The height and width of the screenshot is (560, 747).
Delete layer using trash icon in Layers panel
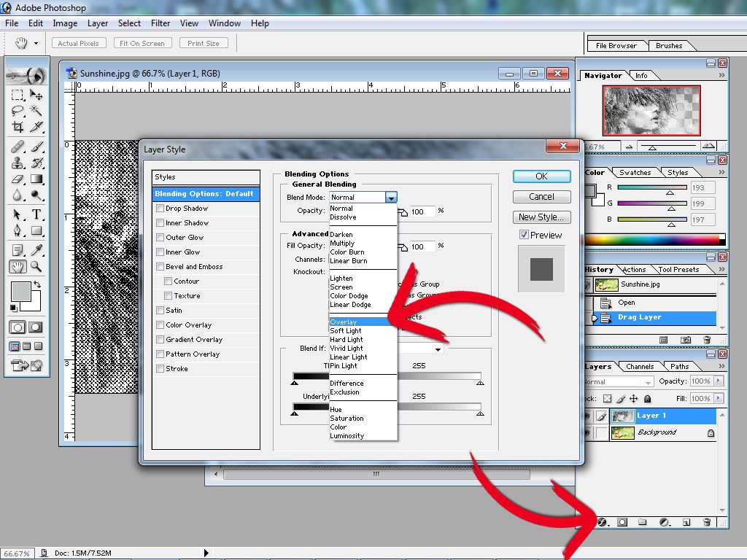[x=706, y=522]
